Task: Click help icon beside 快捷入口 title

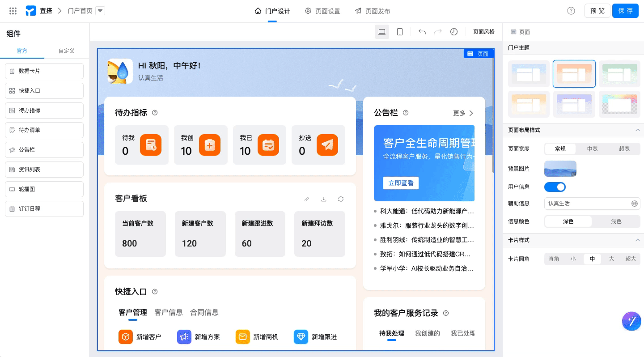Action: (155, 292)
